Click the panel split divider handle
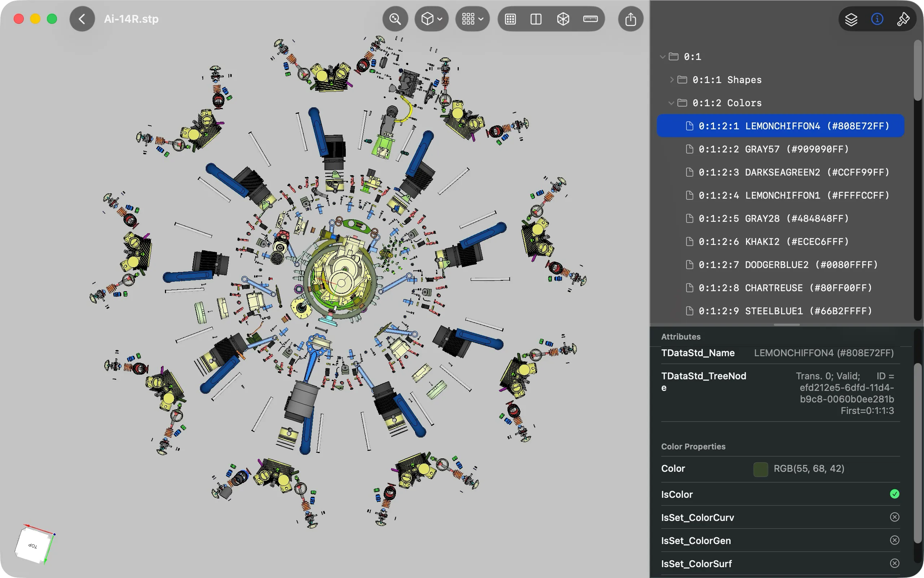 [786, 325]
